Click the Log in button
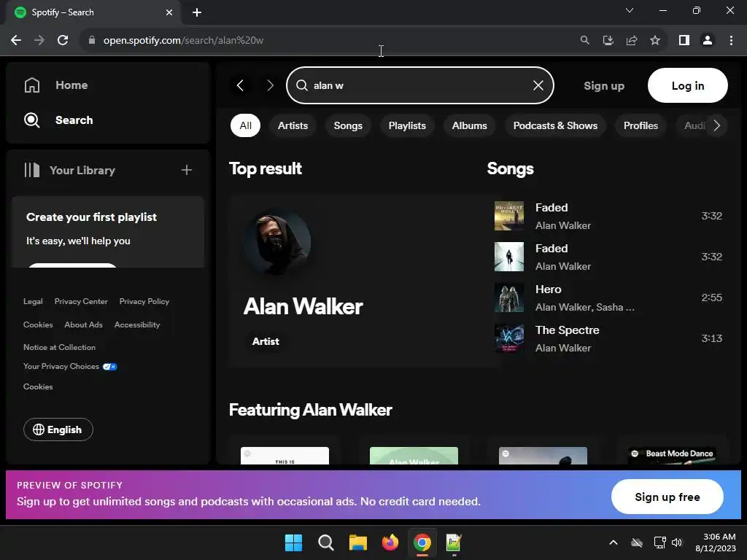Viewport: 747px width, 560px height. click(687, 85)
